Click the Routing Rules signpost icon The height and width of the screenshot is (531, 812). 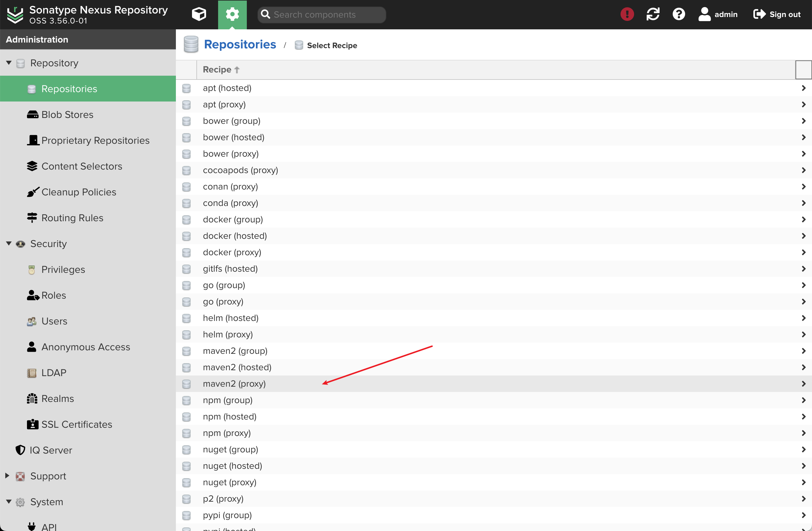pos(32,218)
